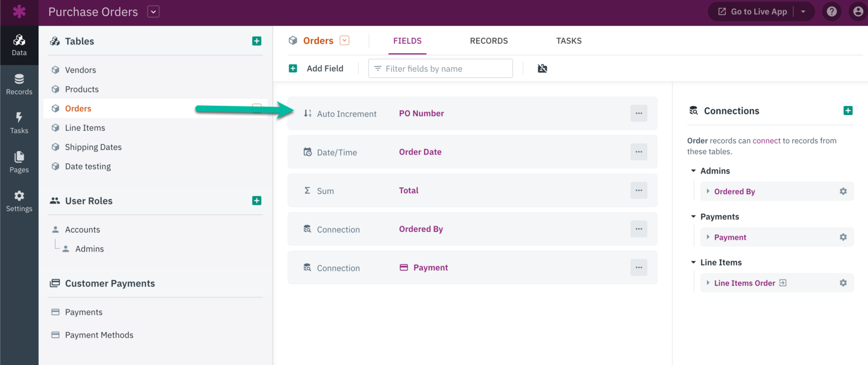Expand the Line Items Order connection
Viewport: 868px width, 365px height.
pyautogui.click(x=708, y=283)
